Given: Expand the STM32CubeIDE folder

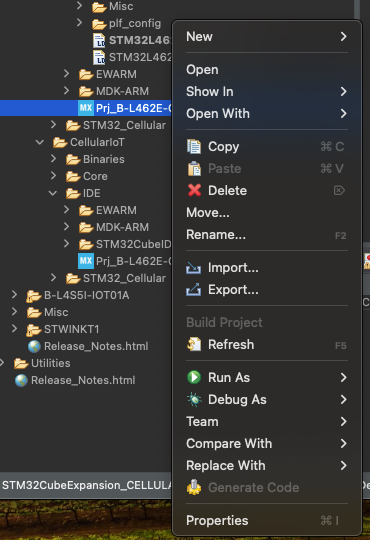Looking at the screenshot, I should (x=66, y=244).
